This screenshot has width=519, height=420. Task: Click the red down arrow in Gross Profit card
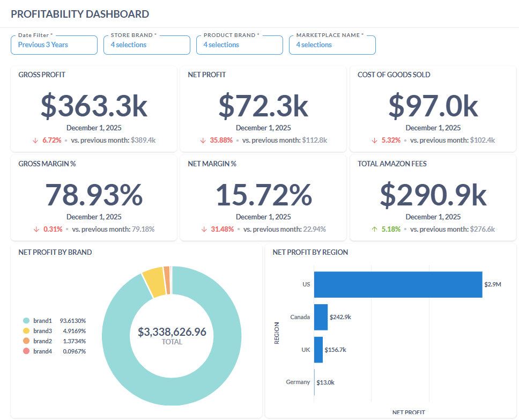pos(35,140)
